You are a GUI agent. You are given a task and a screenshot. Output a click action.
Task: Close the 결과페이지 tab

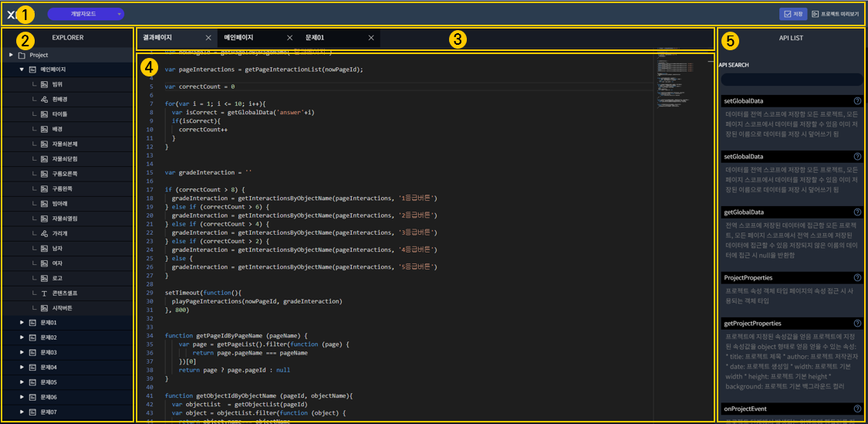[208, 38]
